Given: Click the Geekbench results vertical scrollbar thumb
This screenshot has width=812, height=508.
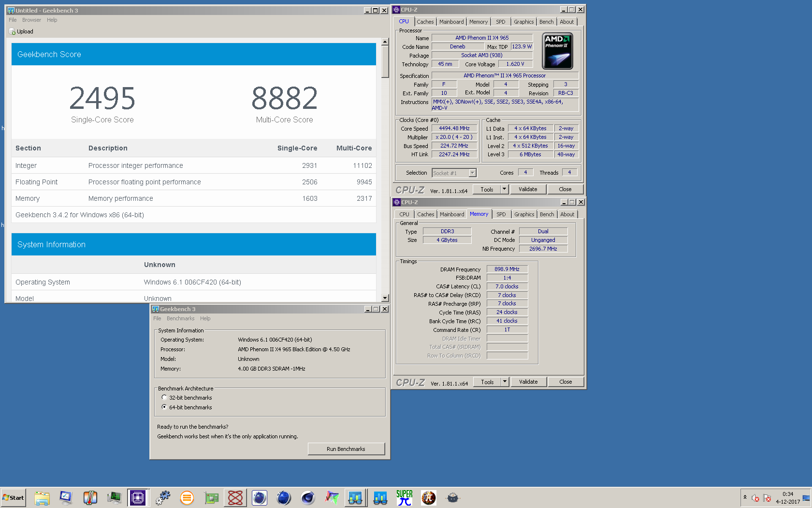Looking at the screenshot, I should click(385, 62).
